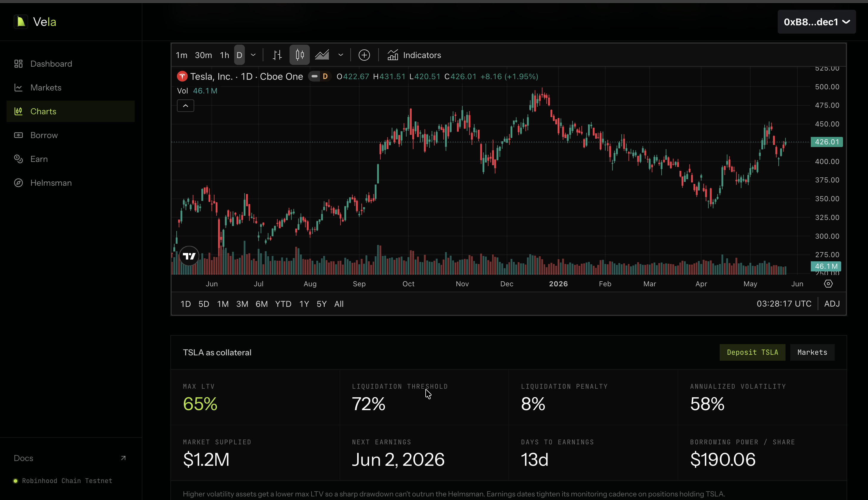Expand the chart style chevron
868x500 pixels.
340,55
